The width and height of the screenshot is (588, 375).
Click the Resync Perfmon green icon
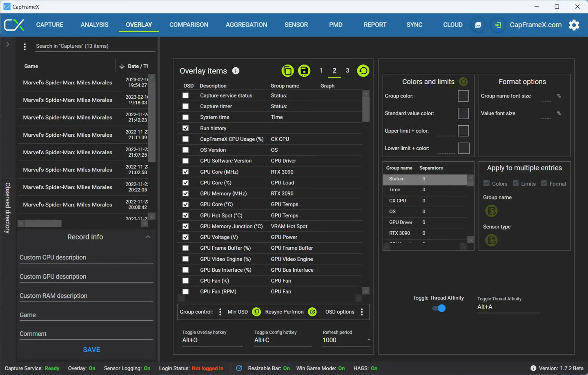coord(312,312)
